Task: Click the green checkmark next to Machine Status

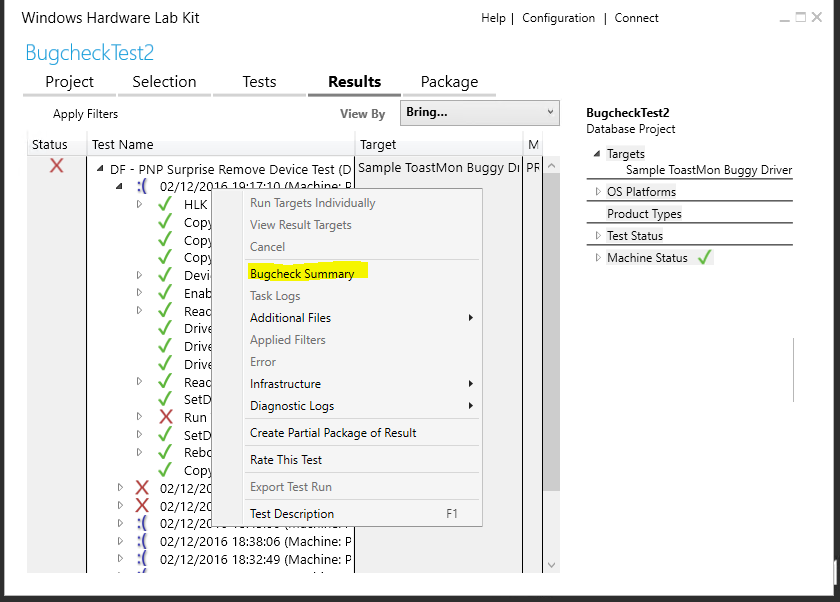Action: [705, 258]
